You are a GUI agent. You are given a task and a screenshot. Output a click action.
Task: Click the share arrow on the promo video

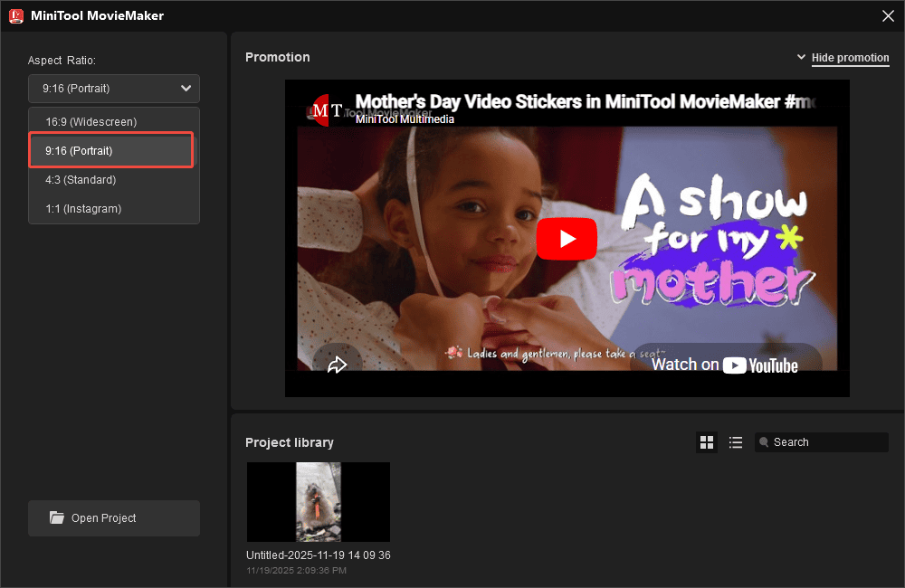338,364
